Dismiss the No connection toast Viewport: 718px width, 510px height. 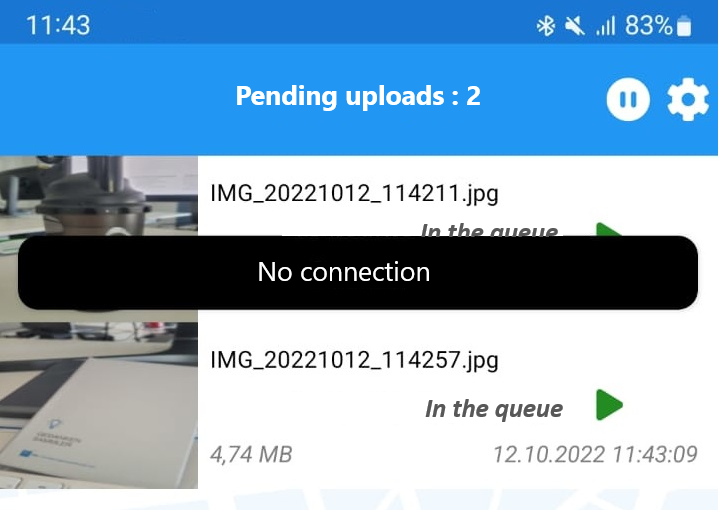(358, 272)
